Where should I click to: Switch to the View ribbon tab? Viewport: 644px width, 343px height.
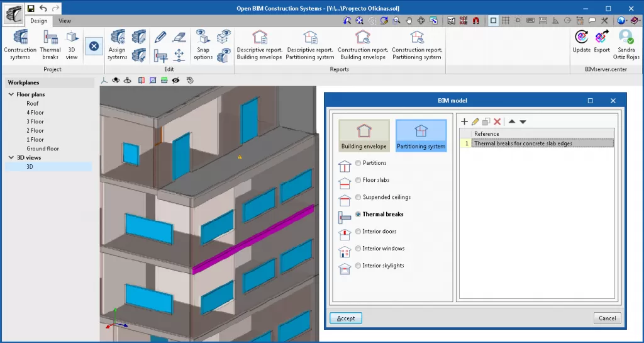coord(65,21)
